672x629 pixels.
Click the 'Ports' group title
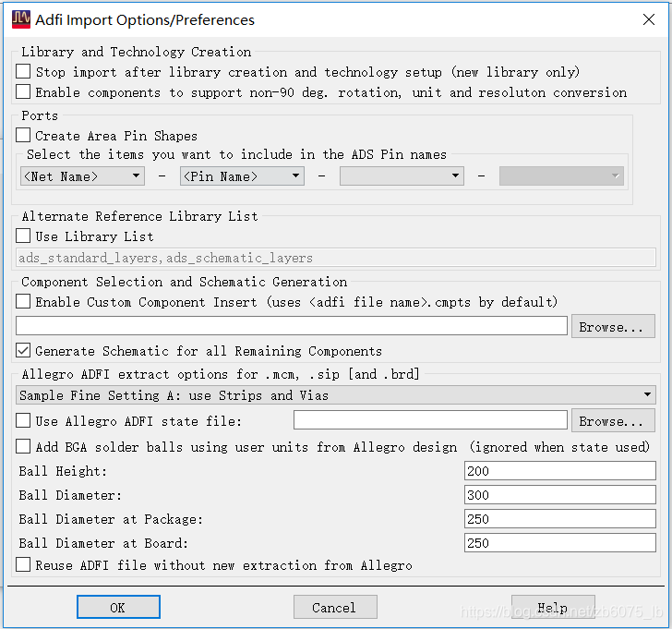[40, 115]
